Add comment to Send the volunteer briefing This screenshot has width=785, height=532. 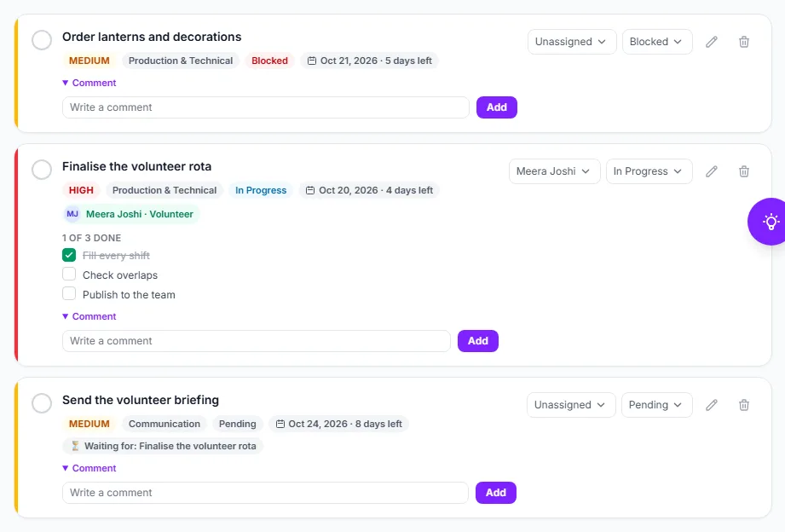pyautogui.click(x=495, y=493)
